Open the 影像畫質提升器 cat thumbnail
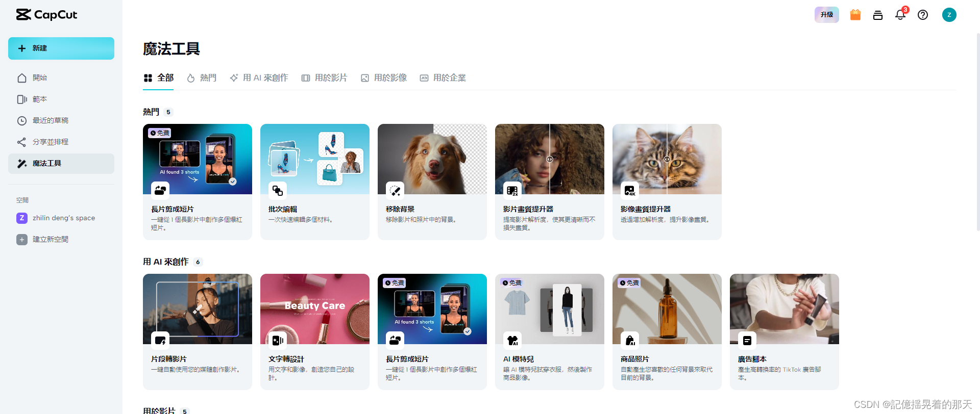This screenshot has width=980, height=414. click(667, 159)
